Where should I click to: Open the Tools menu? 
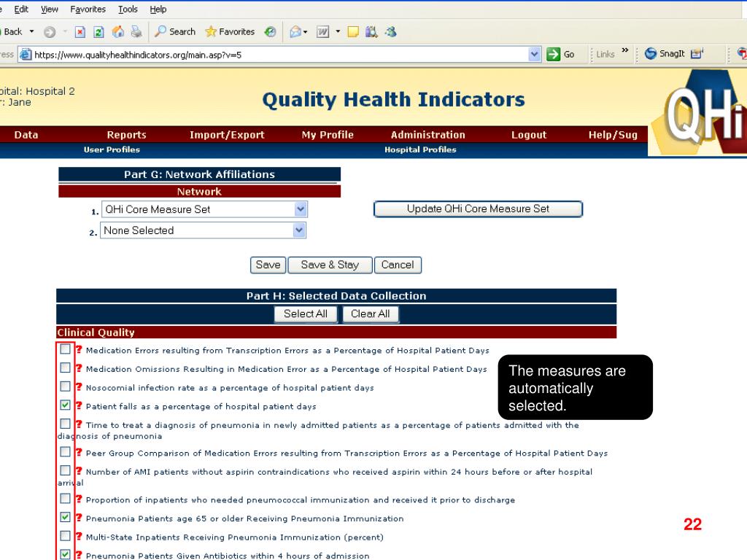click(128, 9)
